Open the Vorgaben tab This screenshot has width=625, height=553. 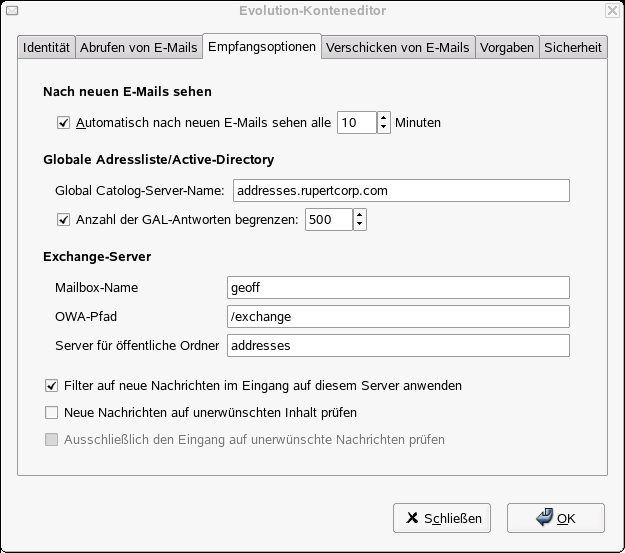[507, 47]
